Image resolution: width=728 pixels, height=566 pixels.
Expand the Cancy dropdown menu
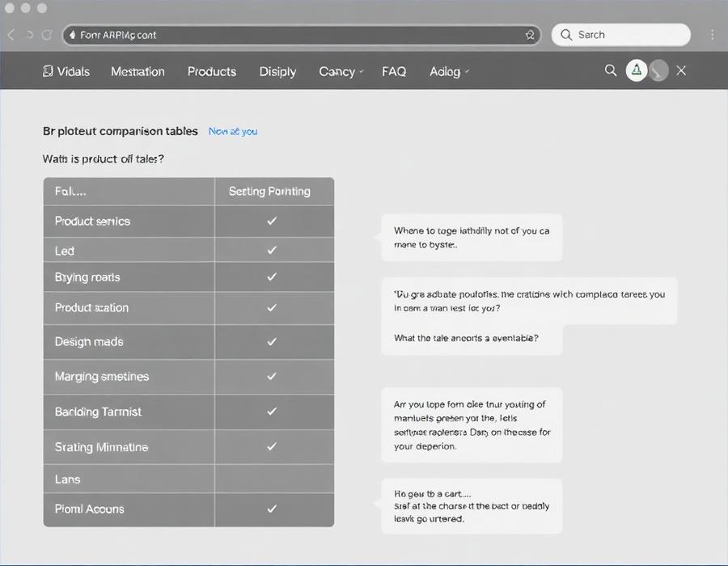click(341, 71)
